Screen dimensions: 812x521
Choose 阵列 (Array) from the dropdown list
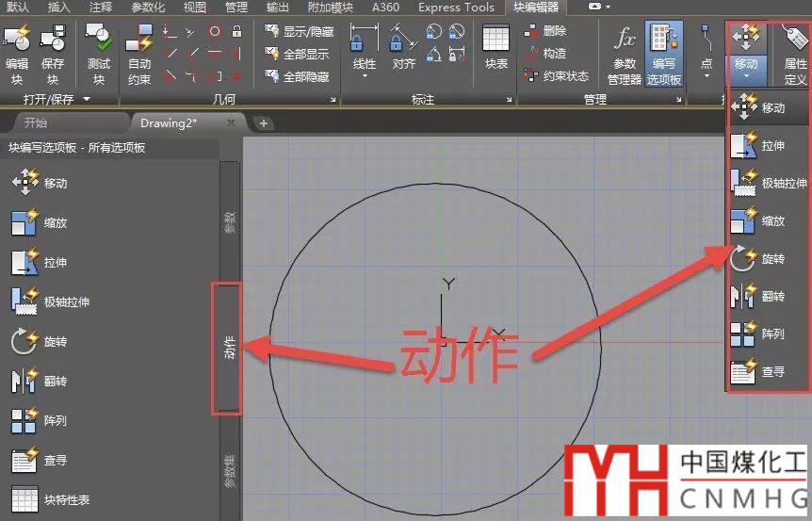pos(765,334)
